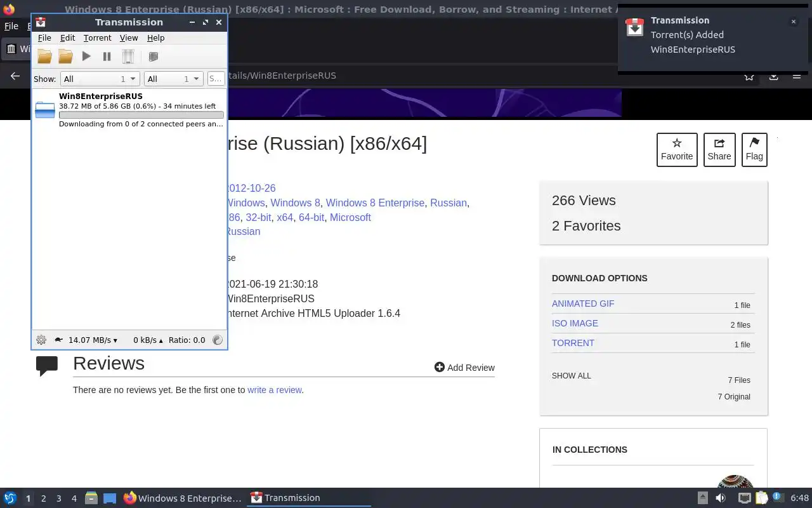812x508 pixels.
Task: Open the ANIMATED GIF download option
Action: coord(583,304)
